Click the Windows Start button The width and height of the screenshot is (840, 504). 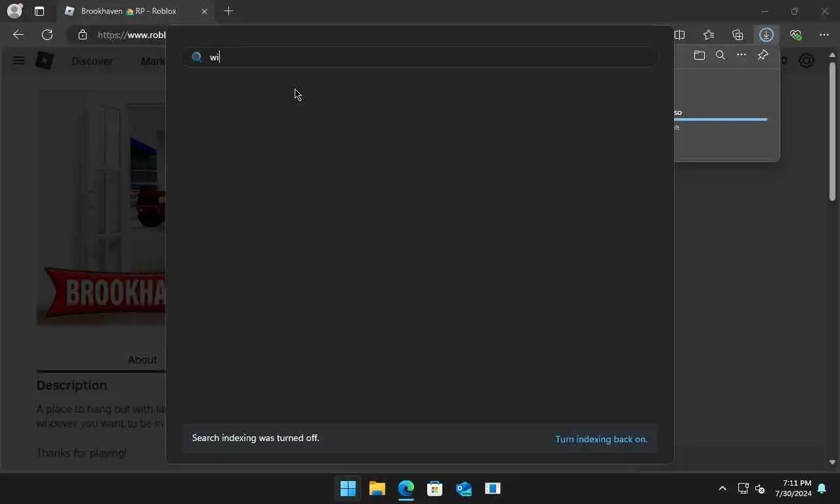click(x=348, y=488)
